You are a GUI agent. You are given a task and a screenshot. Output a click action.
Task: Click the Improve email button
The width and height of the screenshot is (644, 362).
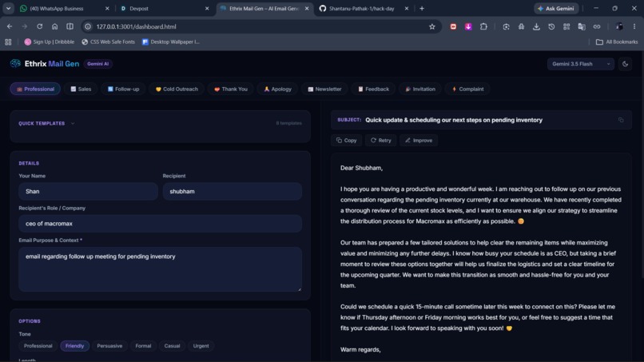pos(419,140)
